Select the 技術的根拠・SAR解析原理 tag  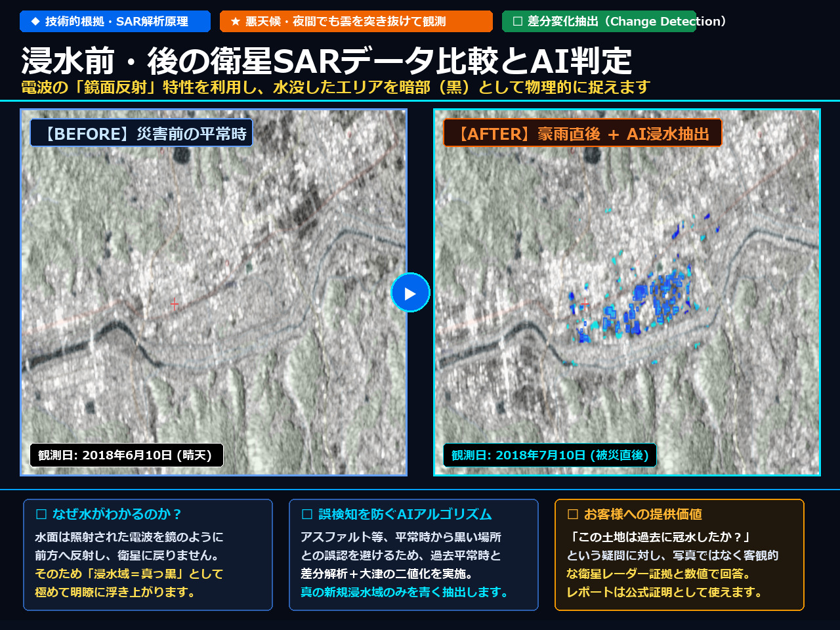click(x=115, y=21)
